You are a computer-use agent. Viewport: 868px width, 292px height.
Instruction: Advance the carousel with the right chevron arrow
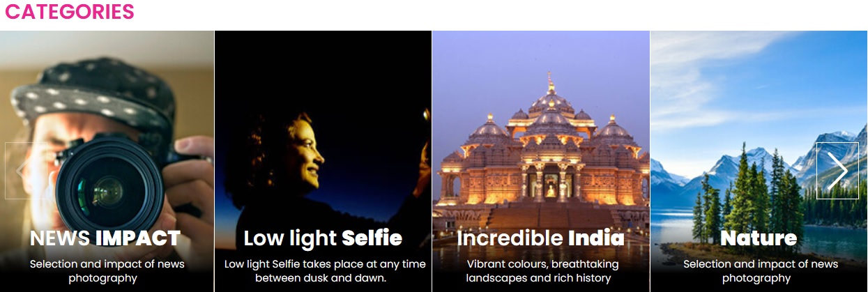[x=837, y=171]
